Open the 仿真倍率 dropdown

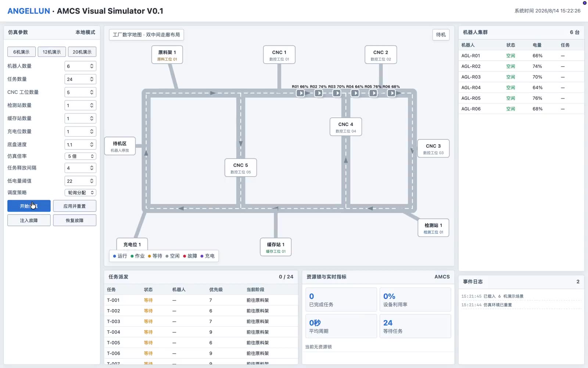[80, 156]
